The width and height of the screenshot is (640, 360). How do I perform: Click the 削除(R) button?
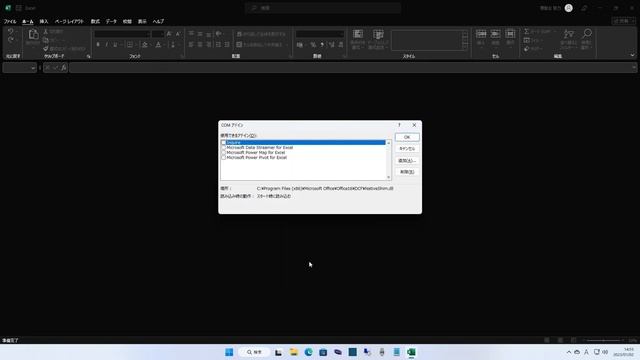407,172
